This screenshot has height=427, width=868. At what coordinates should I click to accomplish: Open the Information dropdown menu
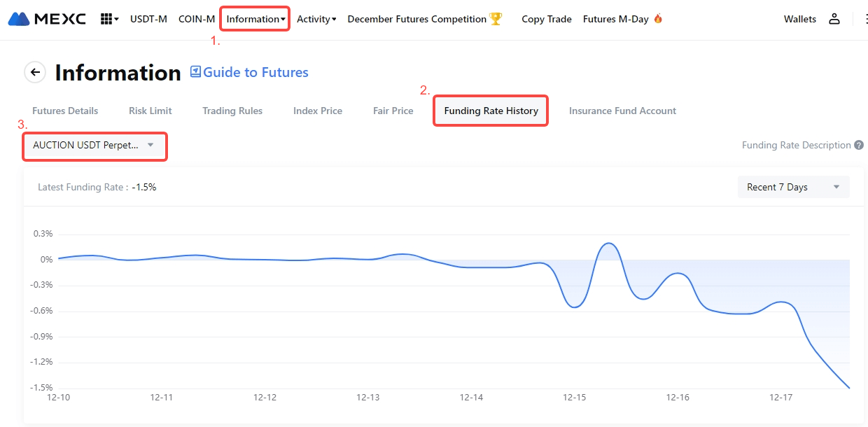(x=255, y=19)
